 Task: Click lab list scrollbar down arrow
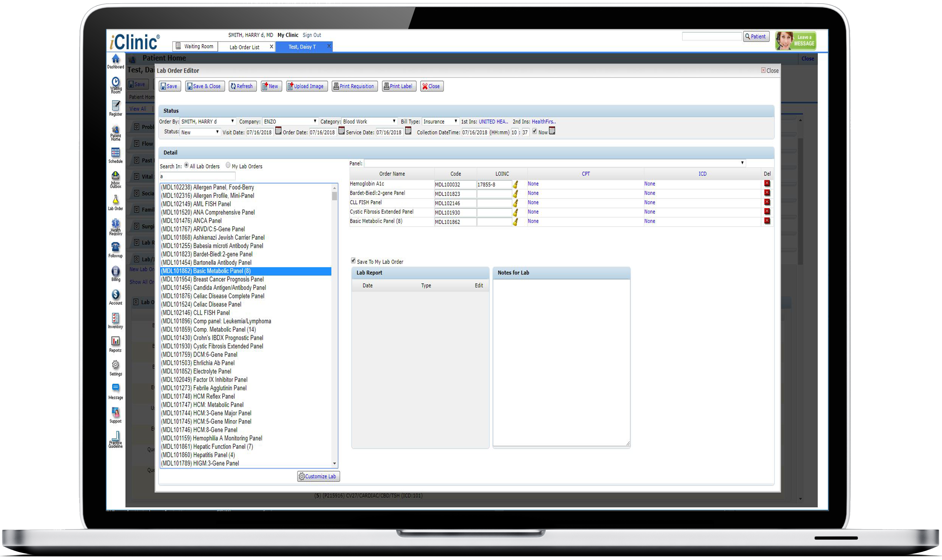point(334,464)
